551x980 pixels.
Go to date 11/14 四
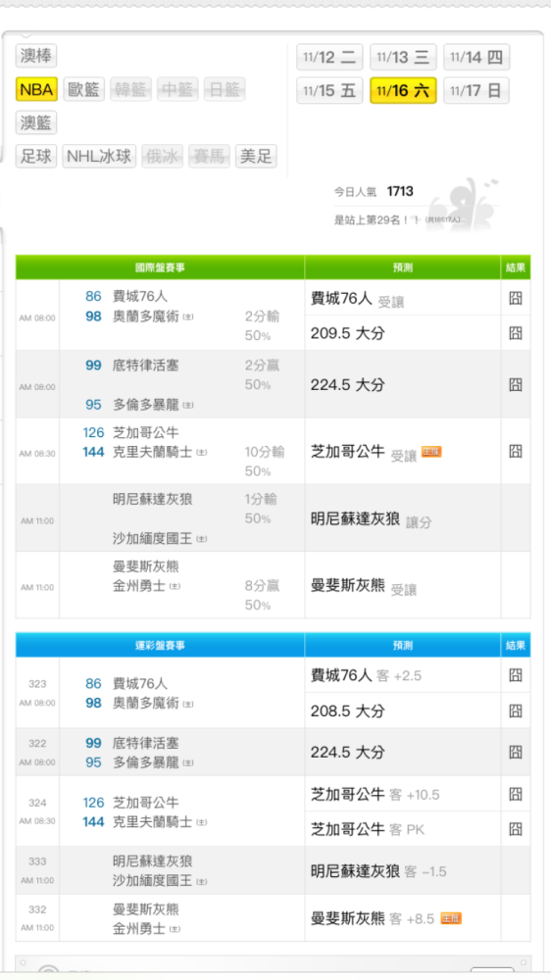[x=476, y=58]
